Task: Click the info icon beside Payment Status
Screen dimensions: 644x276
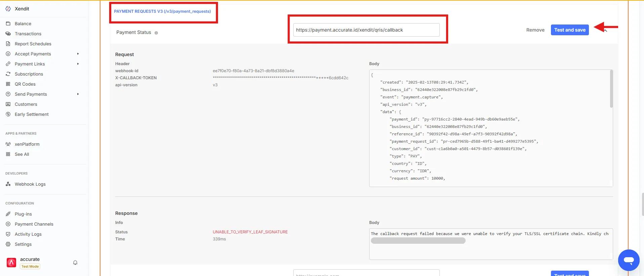Action: [x=156, y=33]
